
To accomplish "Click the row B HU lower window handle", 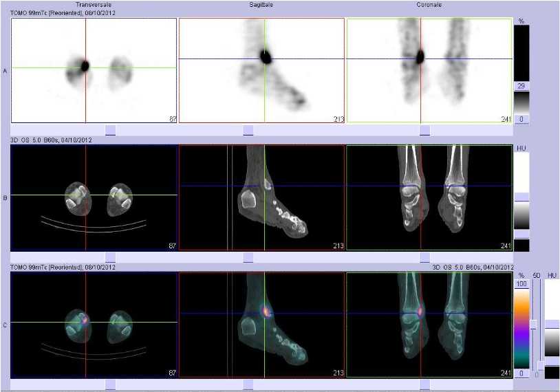I will [x=521, y=235].
